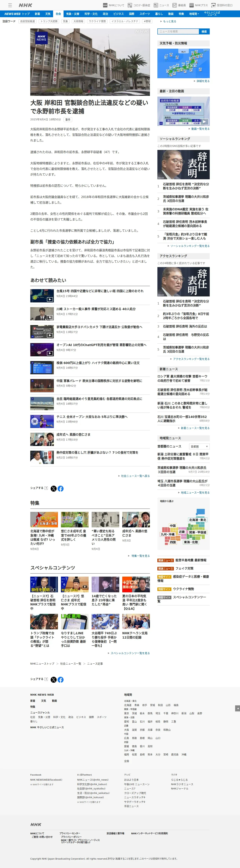Click the Facebook share icon below the breadcrumb
The image size is (240, 868).
61,680
